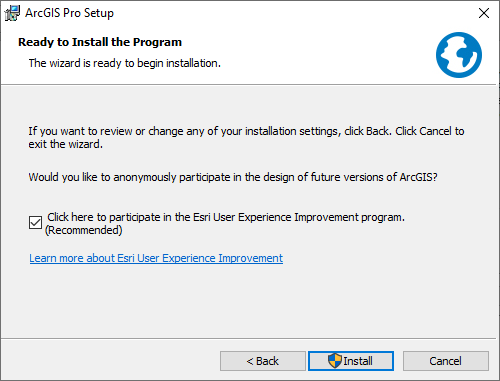The image size is (500, 381).
Task: Click the blue Esri globe logo
Action: pyautogui.click(x=459, y=55)
